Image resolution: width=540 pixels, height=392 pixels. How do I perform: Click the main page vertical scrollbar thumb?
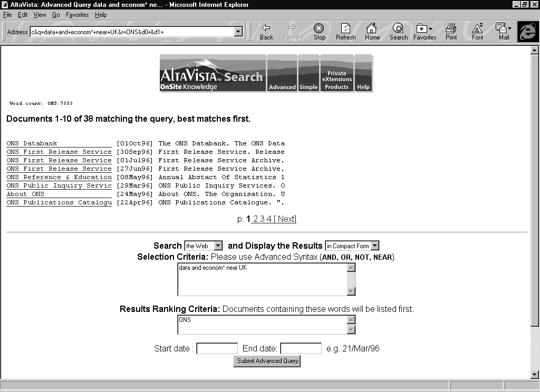tap(534, 190)
